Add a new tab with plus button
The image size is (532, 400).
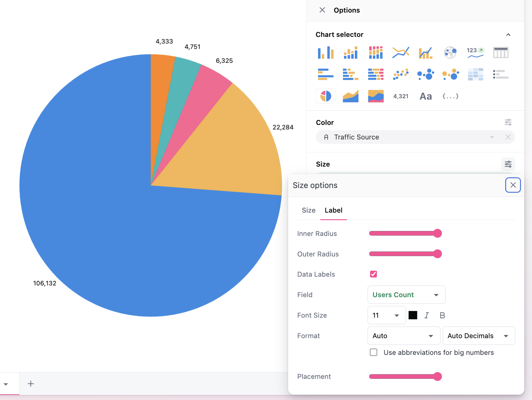point(31,384)
